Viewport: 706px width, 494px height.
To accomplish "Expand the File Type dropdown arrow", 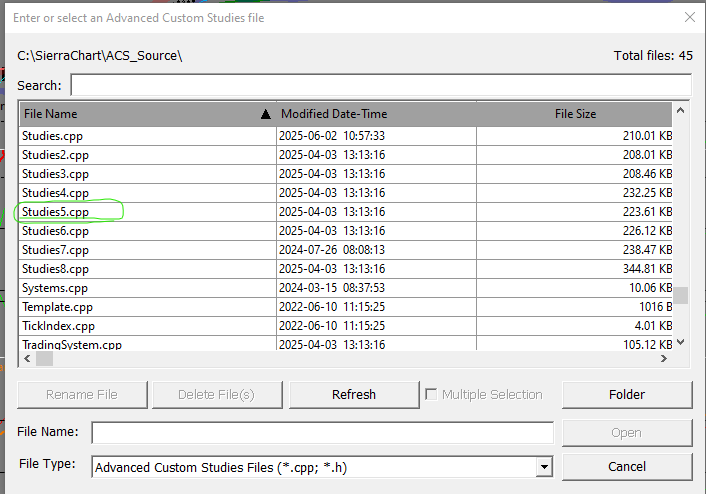I will 544,467.
